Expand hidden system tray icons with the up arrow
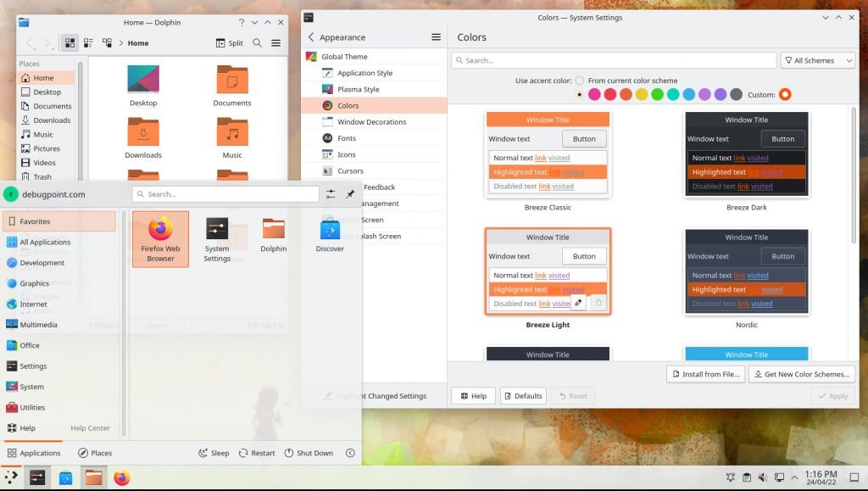Viewport: 868px width, 491px height. (794, 477)
